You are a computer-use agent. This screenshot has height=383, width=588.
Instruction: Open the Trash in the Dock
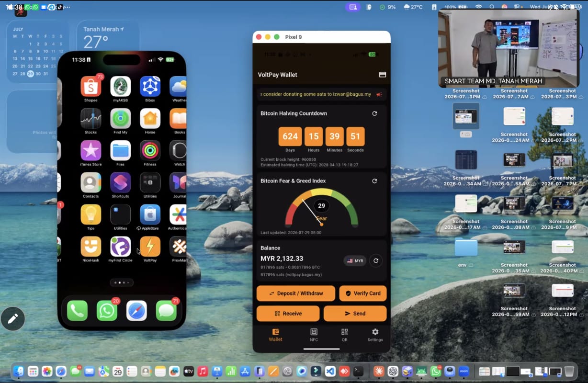569,371
